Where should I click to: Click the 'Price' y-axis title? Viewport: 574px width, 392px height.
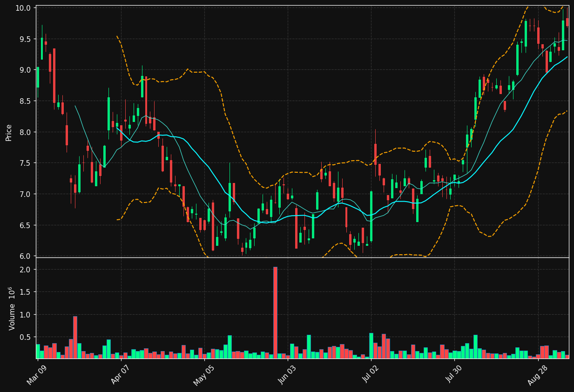tap(9, 132)
